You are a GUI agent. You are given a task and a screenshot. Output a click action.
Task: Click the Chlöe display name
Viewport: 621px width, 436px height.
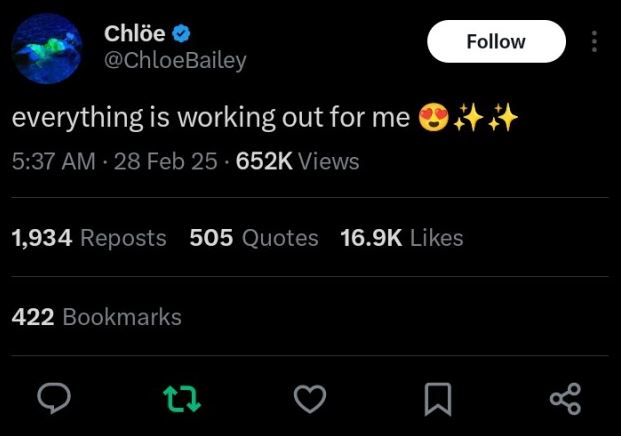pyautogui.click(x=134, y=33)
